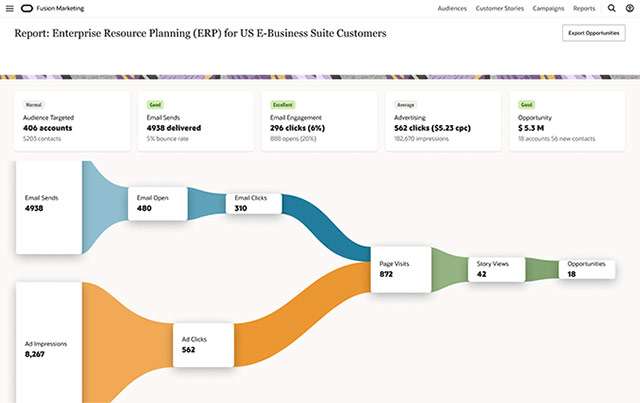Click the Oracle logo icon

coord(26,8)
